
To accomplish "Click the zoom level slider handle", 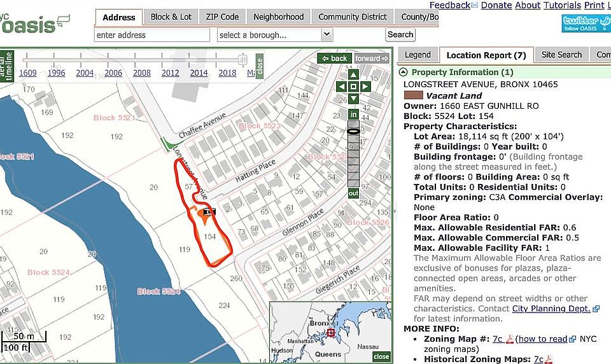I will click(353, 131).
